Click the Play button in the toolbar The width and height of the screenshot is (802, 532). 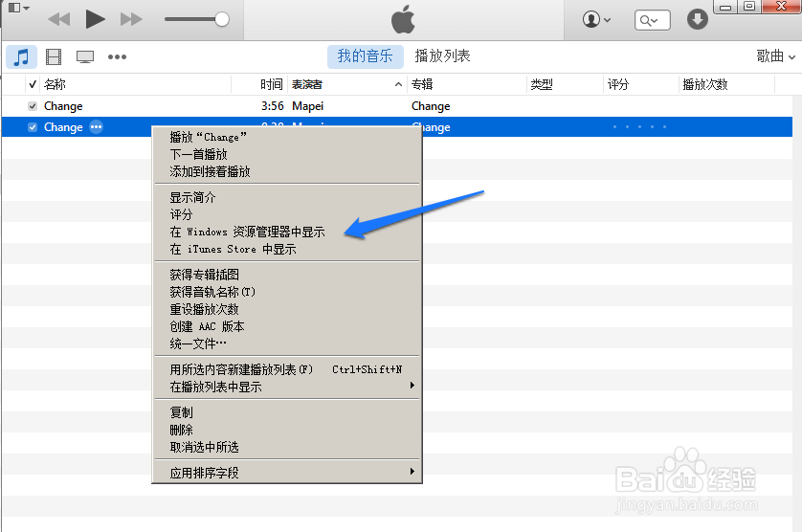click(x=95, y=19)
